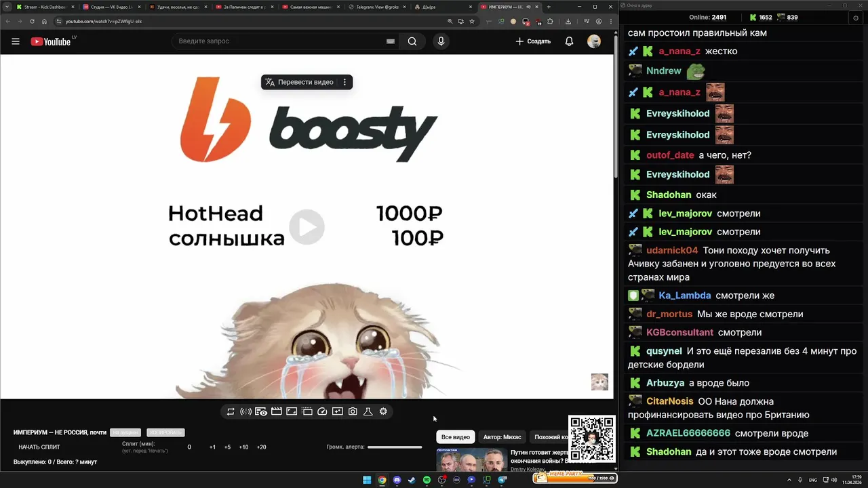Image resolution: width=868 pixels, height=488 pixels.
Task: Adjust the Громк. алерта volume slider
Action: point(395,447)
